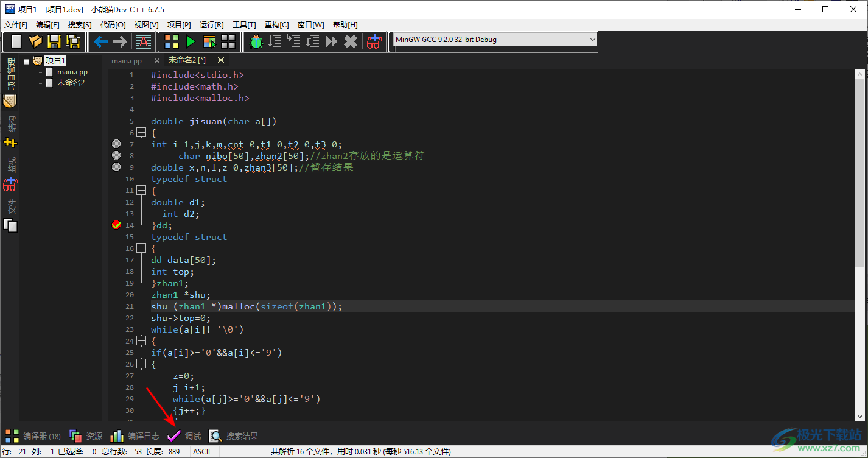The image size is (868, 458).
Task: Click the editor scrollbar down arrow
Action: tap(859, 415)
